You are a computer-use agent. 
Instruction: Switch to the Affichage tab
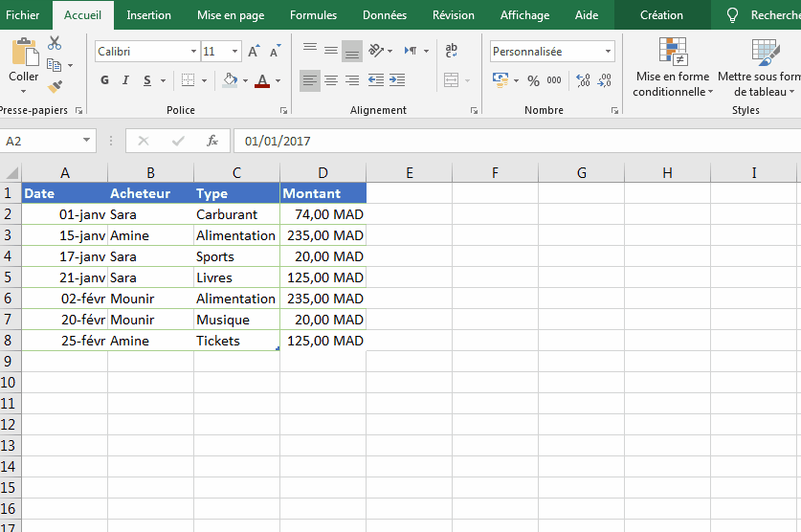tap(524, 14)
